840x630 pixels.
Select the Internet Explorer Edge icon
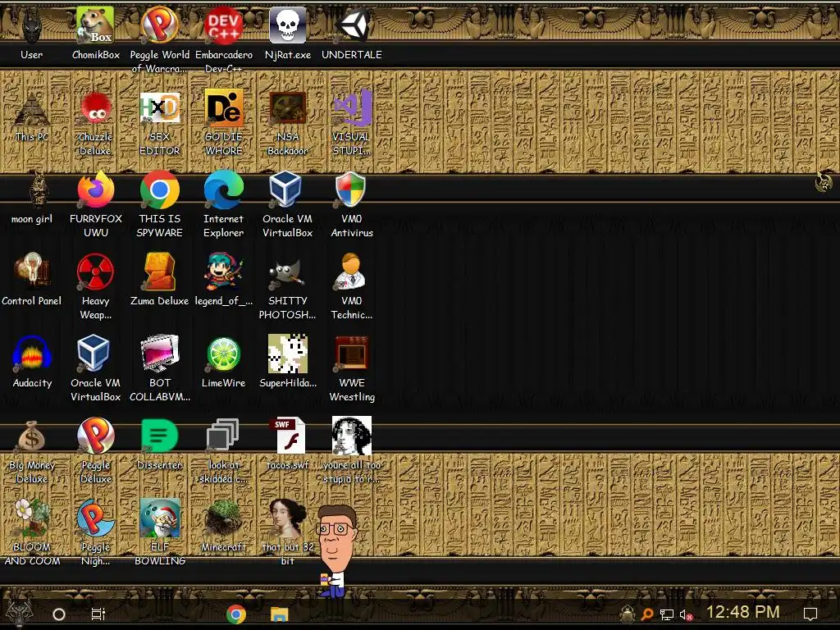(x=223, y=190)
